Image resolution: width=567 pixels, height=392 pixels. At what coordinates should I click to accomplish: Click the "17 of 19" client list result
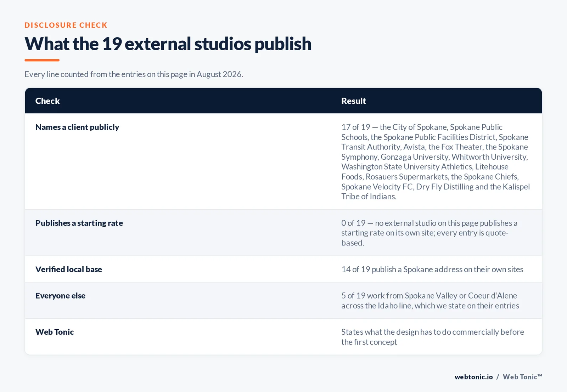click(436, 162)
